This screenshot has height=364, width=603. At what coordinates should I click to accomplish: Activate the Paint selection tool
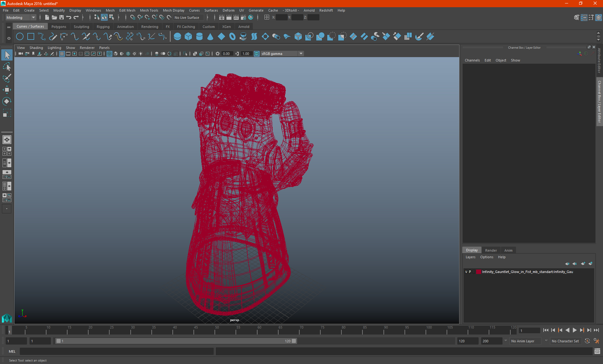pyautogui.click(x=7, y=78)
